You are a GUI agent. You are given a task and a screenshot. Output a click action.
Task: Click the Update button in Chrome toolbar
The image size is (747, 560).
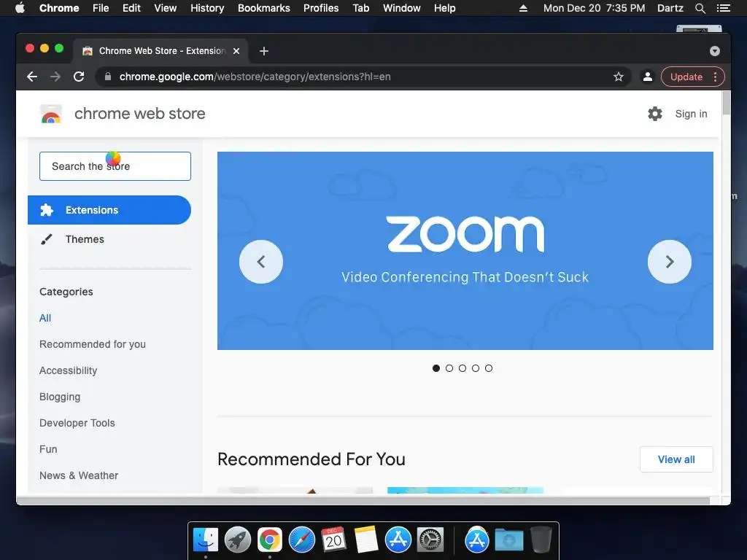(686, 77)
